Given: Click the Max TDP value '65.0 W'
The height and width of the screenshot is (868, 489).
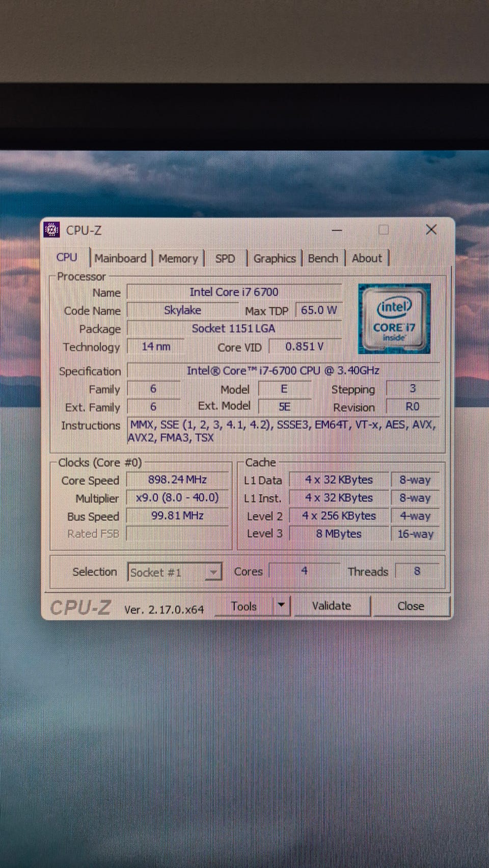Looking at the screenshot, I should click(319, 311).
